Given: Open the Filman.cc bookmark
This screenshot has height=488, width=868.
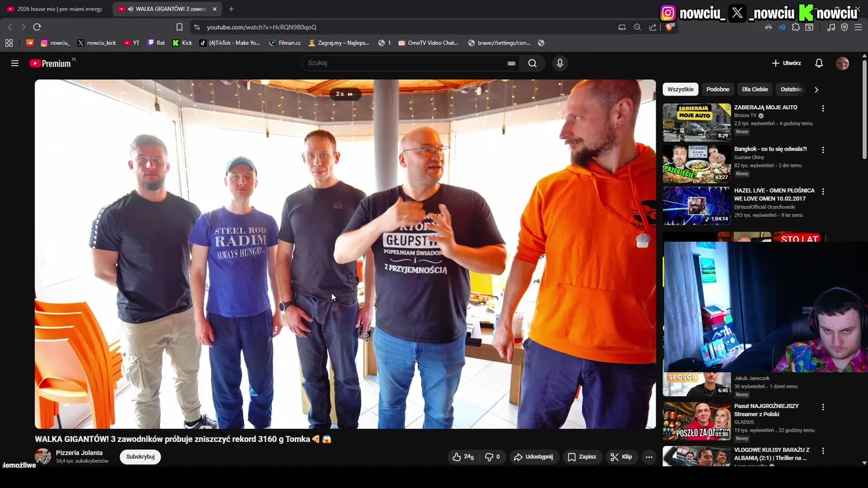Looking at the screenshot, I should [285, 43].
